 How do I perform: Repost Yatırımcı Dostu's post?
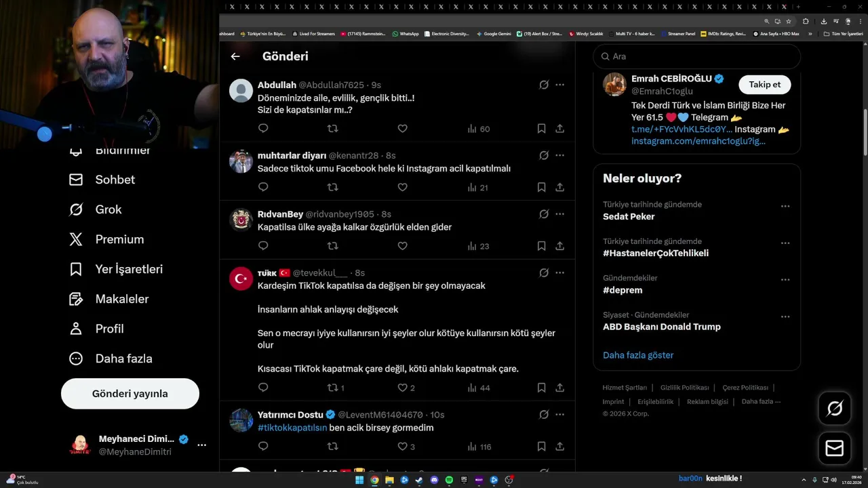[332, 447]
